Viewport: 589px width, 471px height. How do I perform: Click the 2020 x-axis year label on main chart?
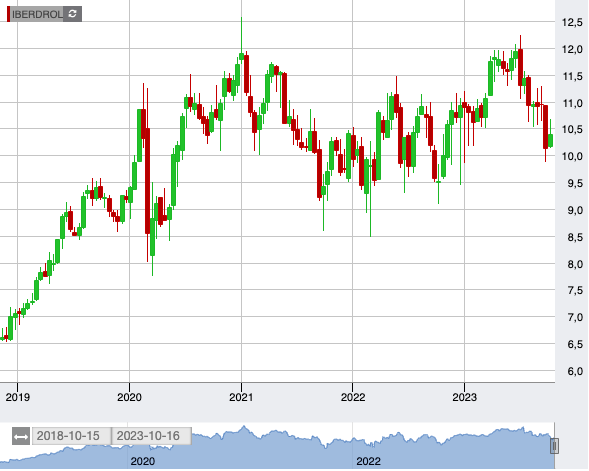click(129, 397)
